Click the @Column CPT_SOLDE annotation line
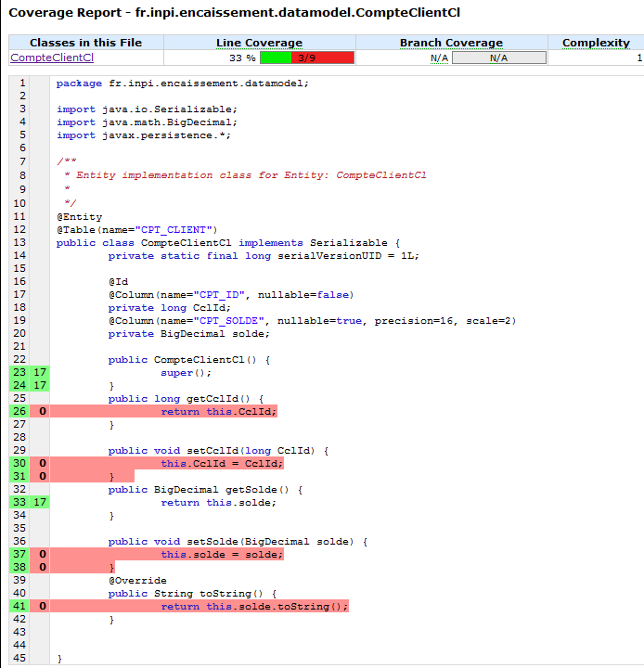 312,321
